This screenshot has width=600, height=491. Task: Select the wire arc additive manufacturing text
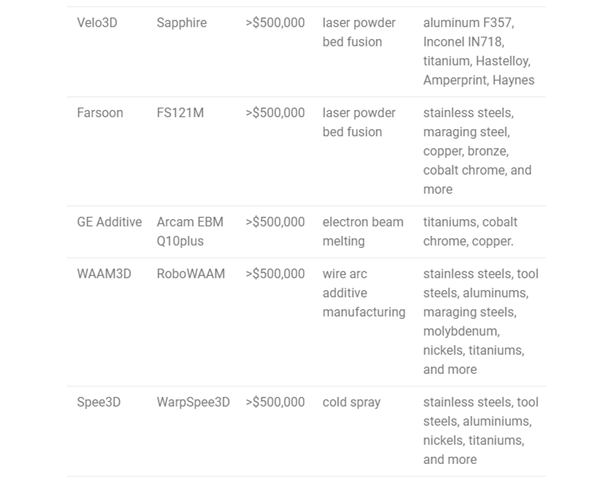pos(364,293)
